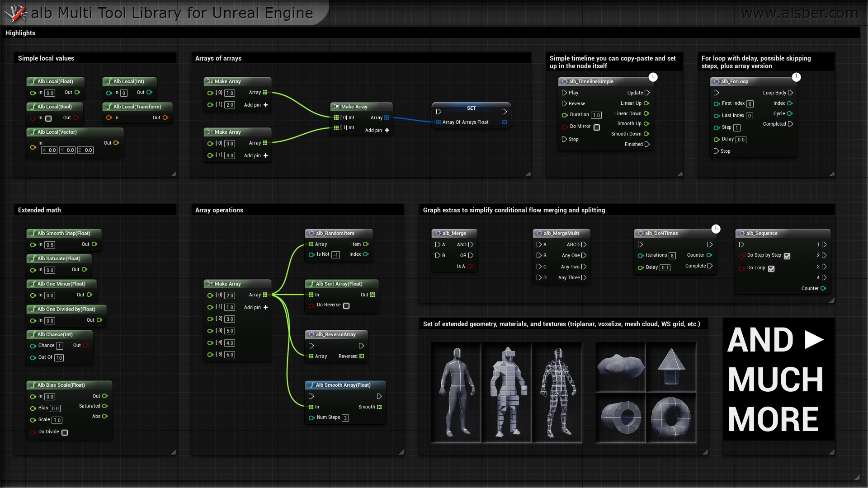This screenshot has width=868, height=488.
Task: Click the clock icon on alb_TimelineSimple node
Action: 653,77
